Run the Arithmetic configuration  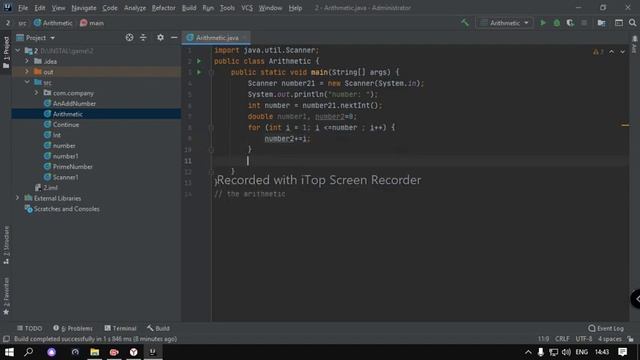point(543,23)
